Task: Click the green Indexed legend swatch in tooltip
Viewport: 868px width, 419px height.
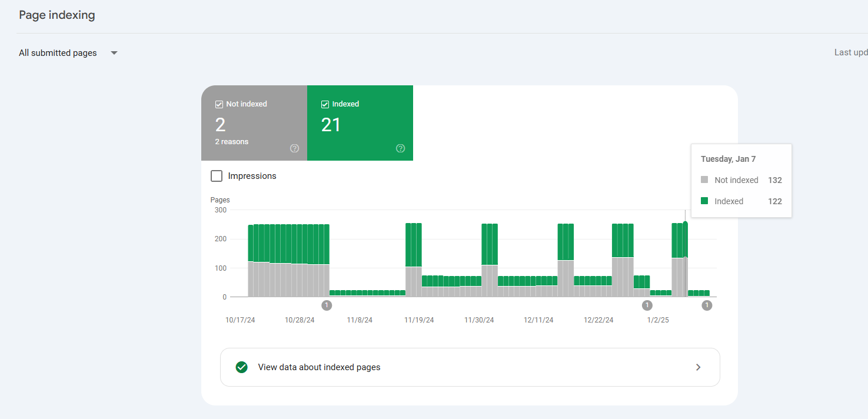Action: (704, 201)
